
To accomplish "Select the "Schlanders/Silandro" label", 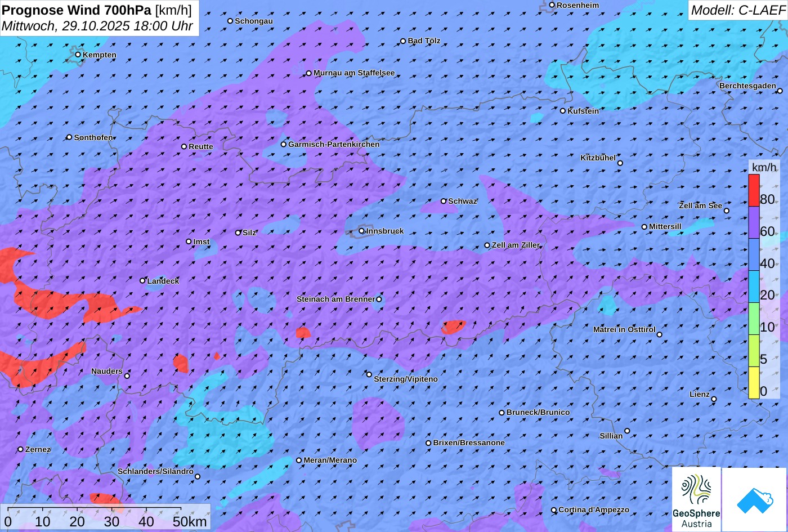I will [x=155, y=472].
